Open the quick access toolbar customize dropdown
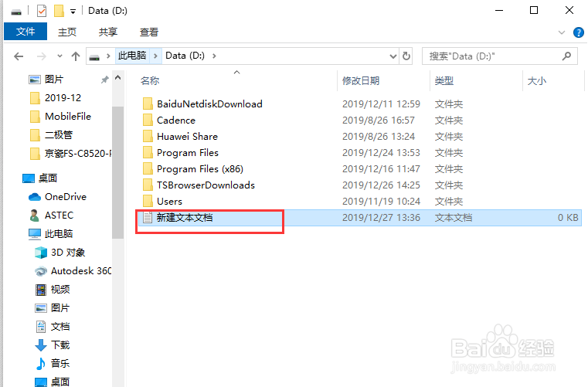The image size is (588, 387). (x=73, y=12)
